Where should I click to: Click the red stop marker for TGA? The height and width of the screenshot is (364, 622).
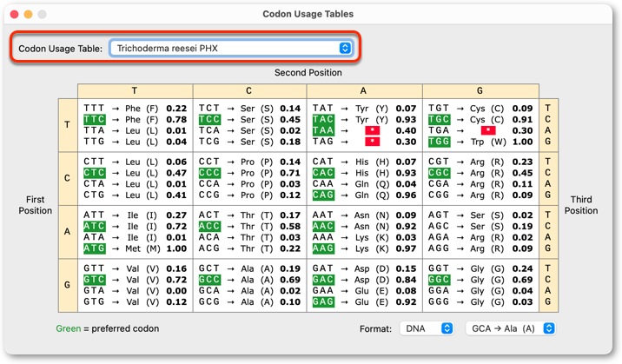(488, 130)
